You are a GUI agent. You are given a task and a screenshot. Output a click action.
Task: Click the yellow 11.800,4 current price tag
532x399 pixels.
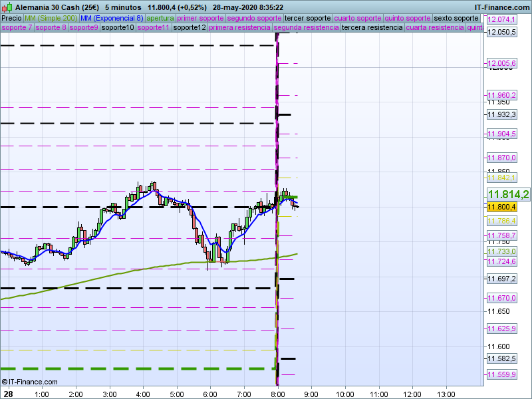coord(501,207)
